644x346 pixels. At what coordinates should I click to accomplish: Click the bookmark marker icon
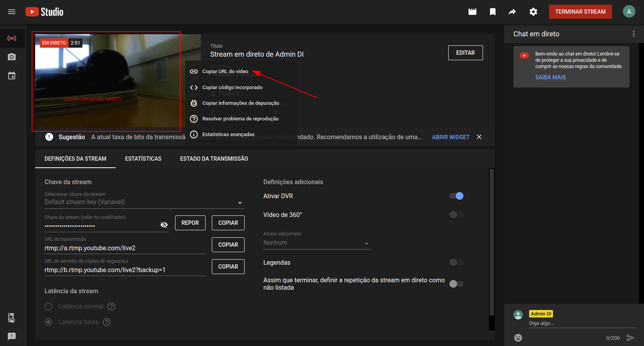point(493,12)
